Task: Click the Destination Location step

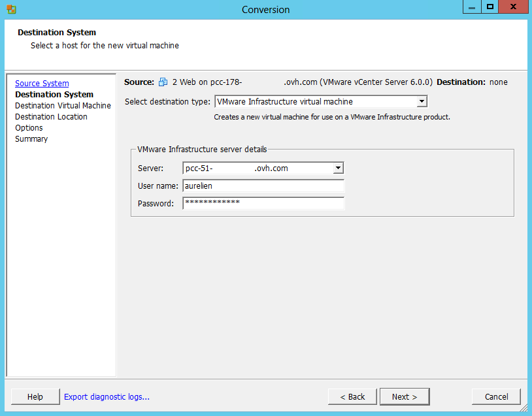Action: (51, 117)
